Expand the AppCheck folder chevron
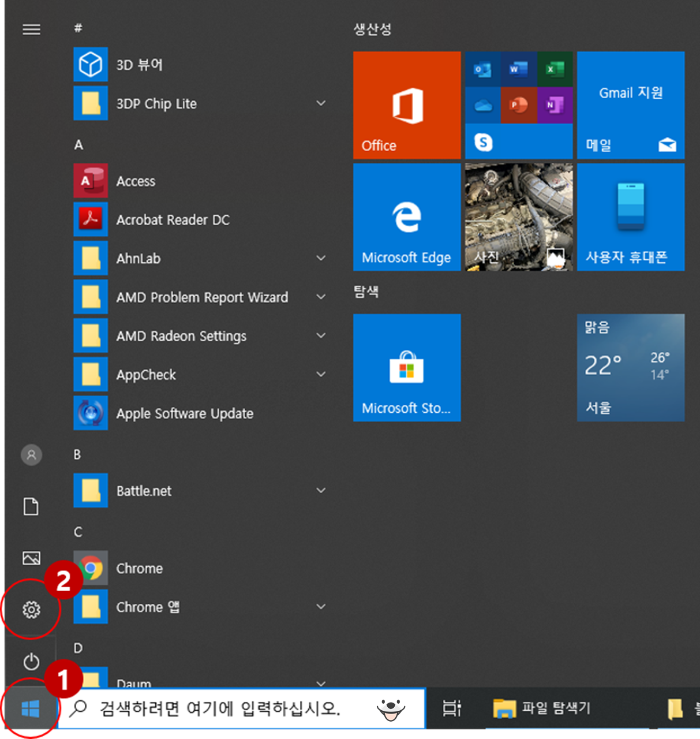The width and height of the screenshot is (700, 739). click(x=321, y=374)
